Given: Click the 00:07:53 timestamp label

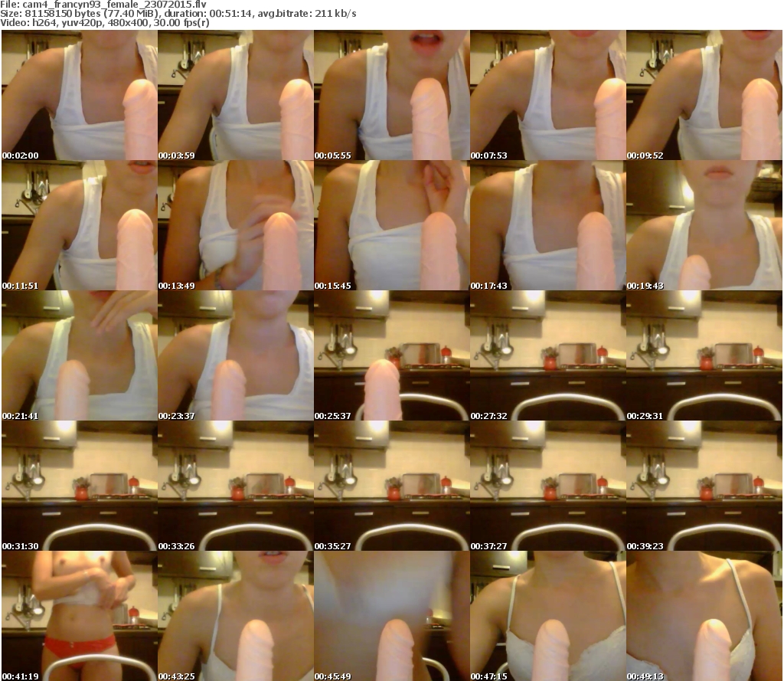Looking at the screenshot, I should click(488, 156).
